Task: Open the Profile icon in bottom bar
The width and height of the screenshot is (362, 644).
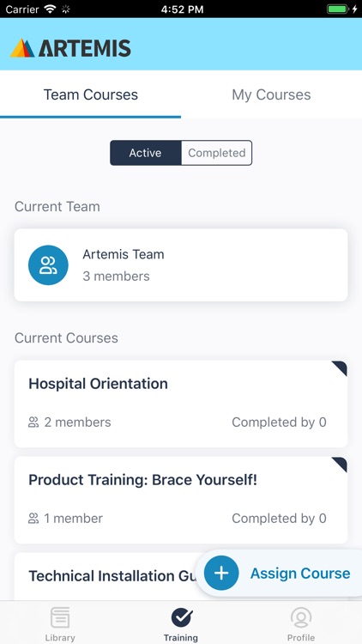Action: [301, 617]
